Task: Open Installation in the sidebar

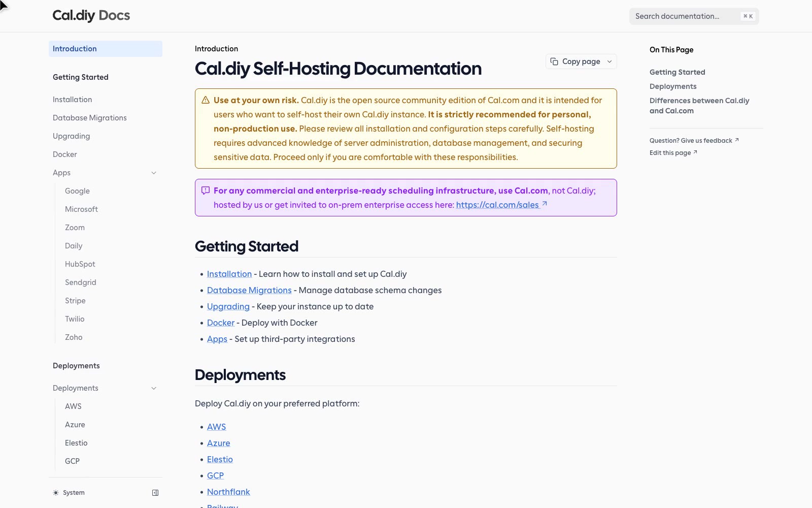Action: (x=106, y=100)
